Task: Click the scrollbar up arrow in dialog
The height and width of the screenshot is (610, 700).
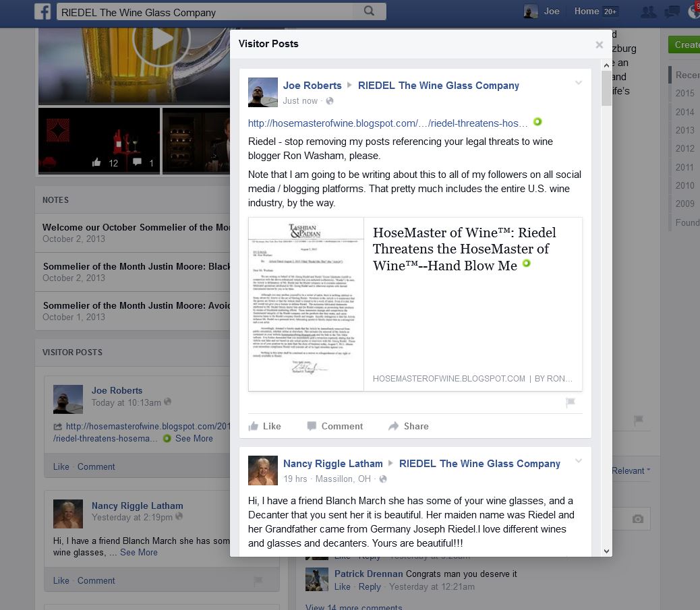Action: coord(606,65)
